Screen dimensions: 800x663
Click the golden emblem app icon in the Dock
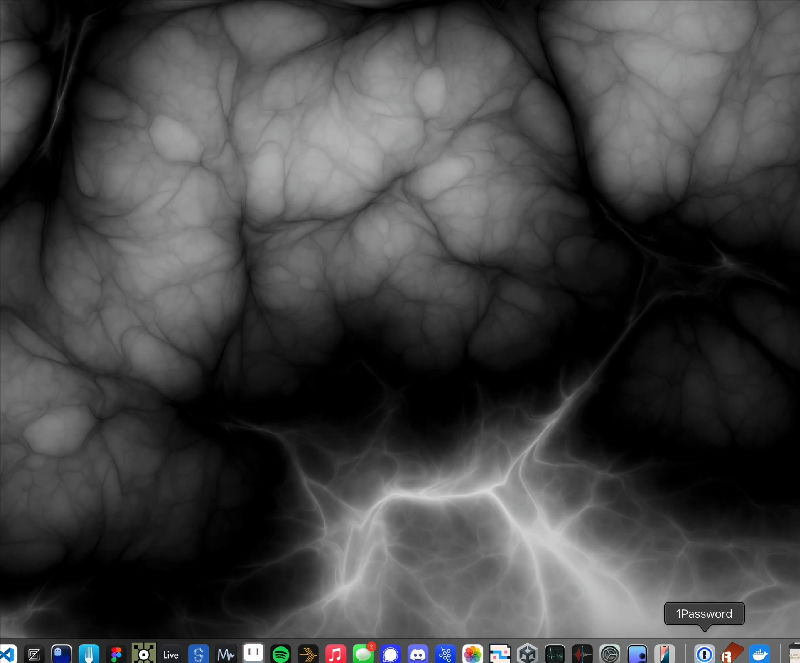308,653
